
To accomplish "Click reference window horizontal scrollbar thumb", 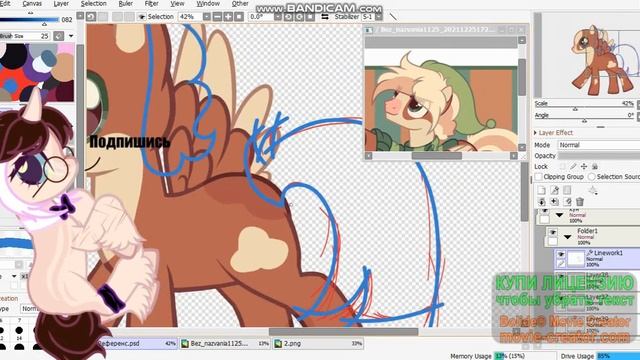I will 436,156.
